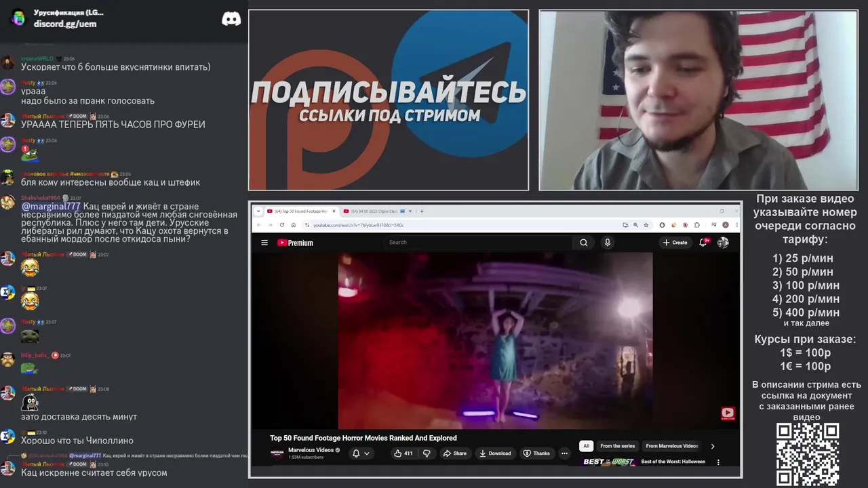Click the Best of the Worst thumbnail

(x=609, y=462)
